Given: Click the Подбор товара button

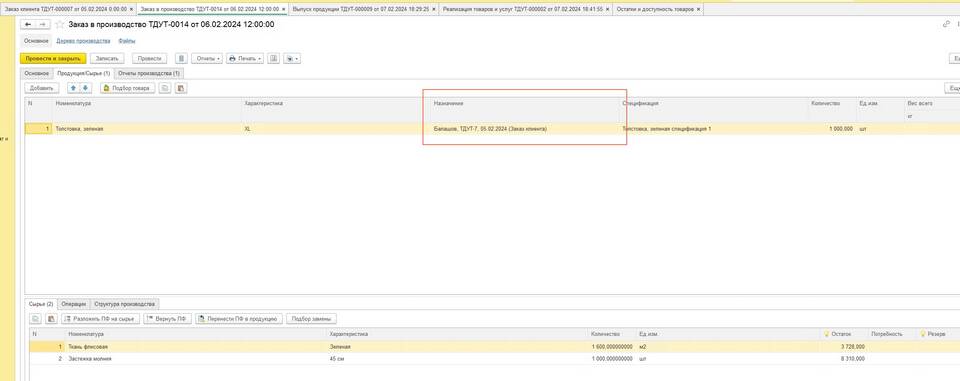Looking at the screenshot, I should pos(127,88).
